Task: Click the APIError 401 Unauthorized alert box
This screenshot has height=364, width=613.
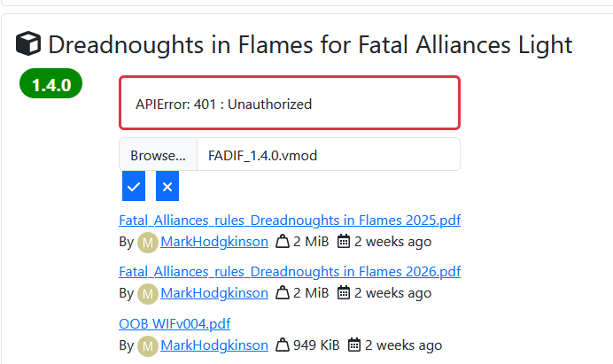Action: click(290, 104)
